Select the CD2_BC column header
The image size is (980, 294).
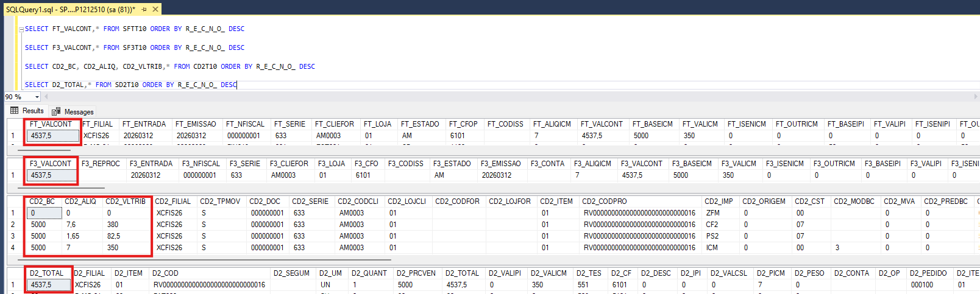[x=42, y=201]
